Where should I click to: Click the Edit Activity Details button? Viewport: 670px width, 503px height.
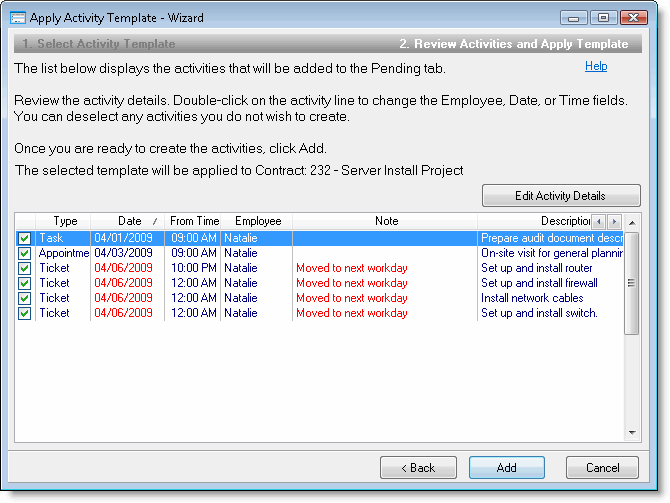pyautogui.click(x=560, y=196)
